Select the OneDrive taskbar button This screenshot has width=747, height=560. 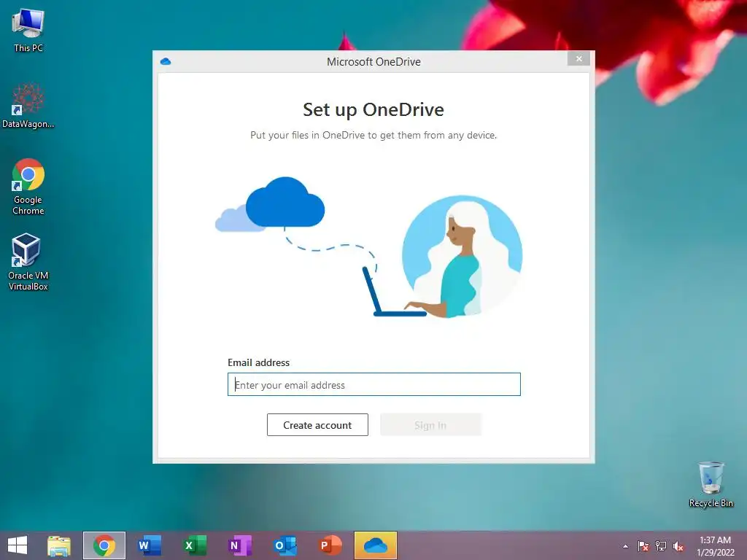[x=376, y=545]
